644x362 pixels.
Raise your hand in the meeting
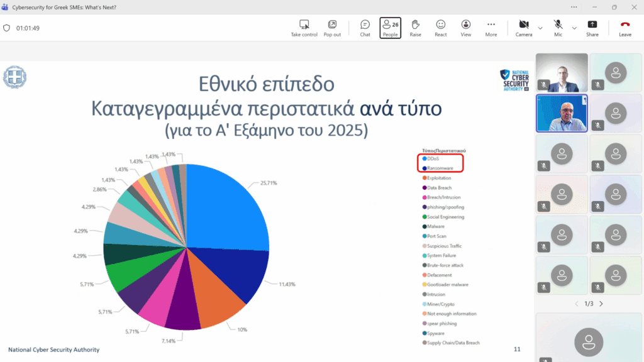(x=415, y=25)
